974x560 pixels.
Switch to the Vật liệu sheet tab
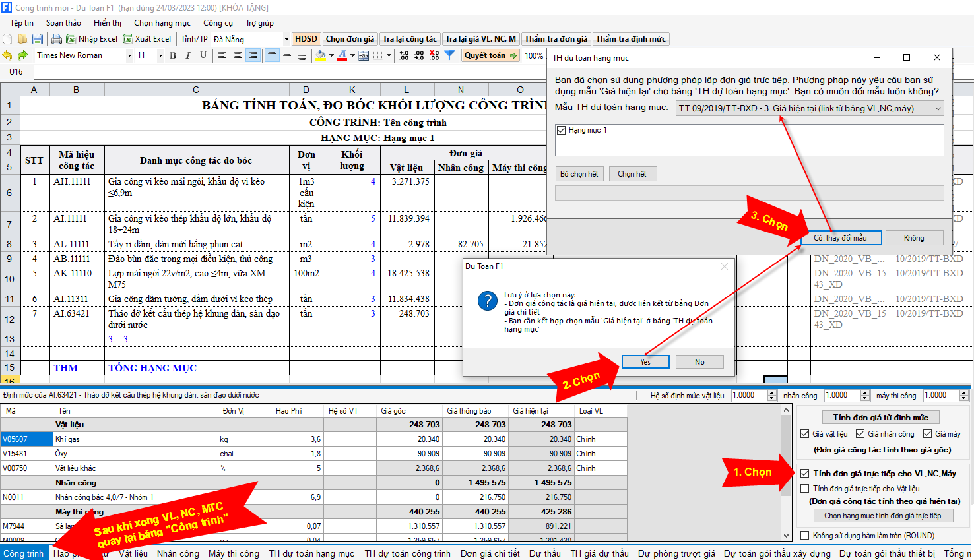point(133,553)
